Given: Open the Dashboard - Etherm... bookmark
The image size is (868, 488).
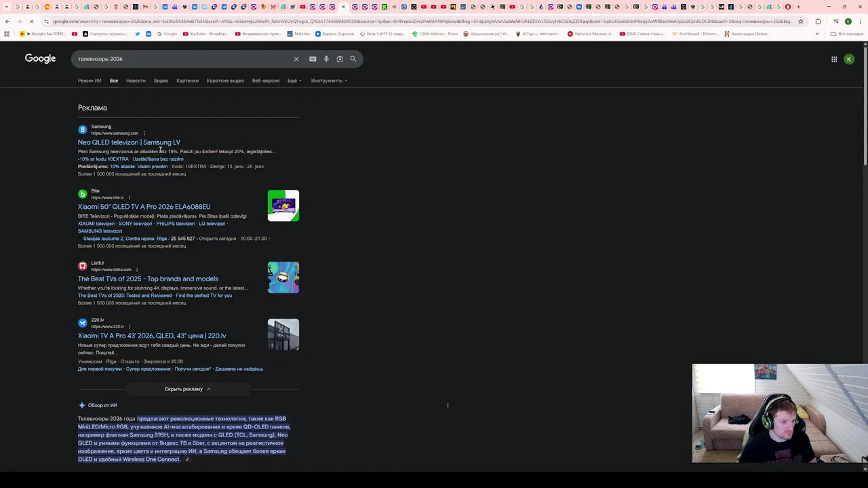Looking at the screenshot, I should [x=694, y=33].
